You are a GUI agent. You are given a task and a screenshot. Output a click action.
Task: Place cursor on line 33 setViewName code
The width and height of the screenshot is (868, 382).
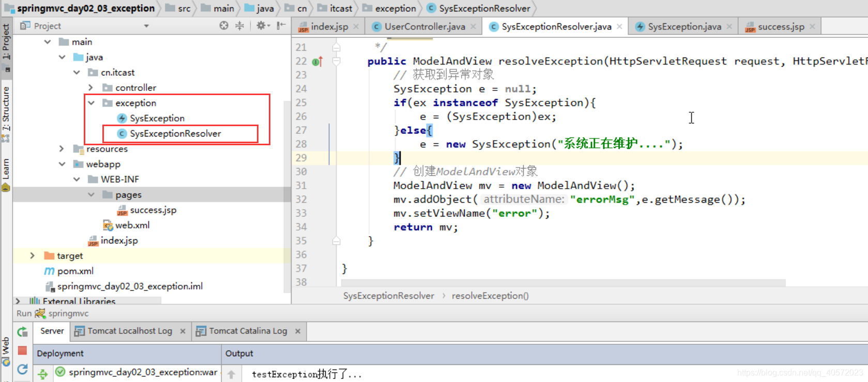pyautogui.click(x=471, y=213)
